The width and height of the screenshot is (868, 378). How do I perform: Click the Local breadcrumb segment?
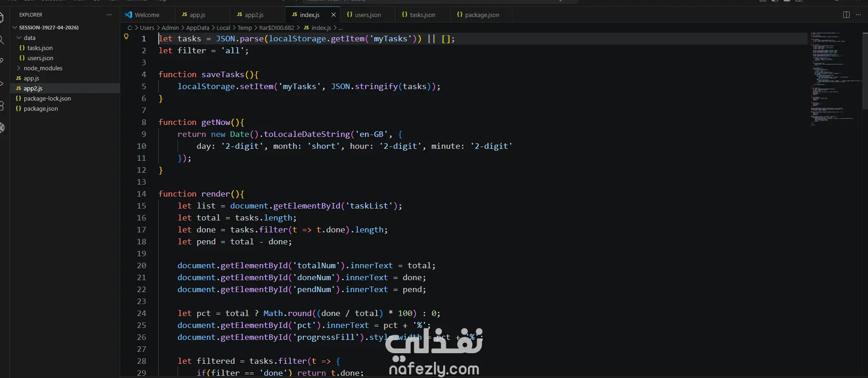(x=223, y=28)
